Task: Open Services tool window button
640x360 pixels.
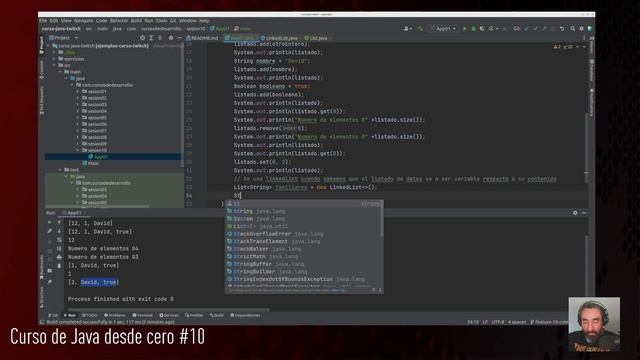Action: coord(169,315)
